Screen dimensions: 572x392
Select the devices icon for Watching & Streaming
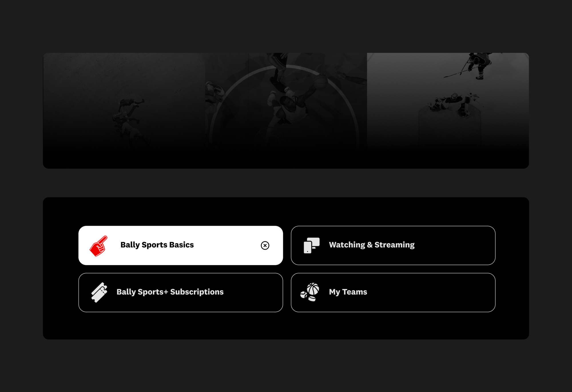coord(311,245)
